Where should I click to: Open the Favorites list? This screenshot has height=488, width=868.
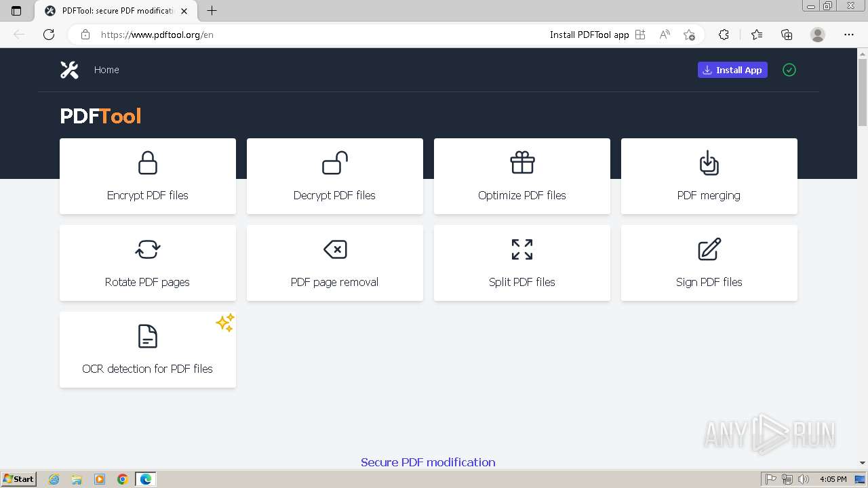point(757,35)
